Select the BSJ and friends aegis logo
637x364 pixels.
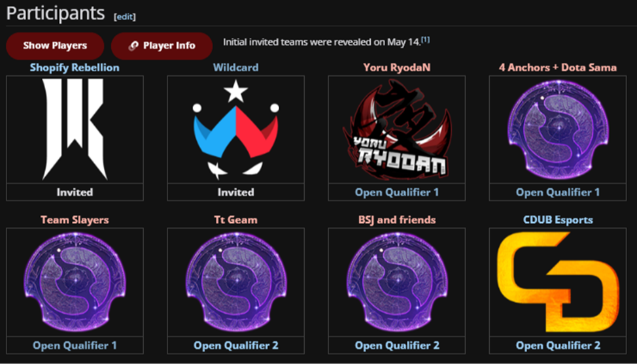(x=397, y=282)
